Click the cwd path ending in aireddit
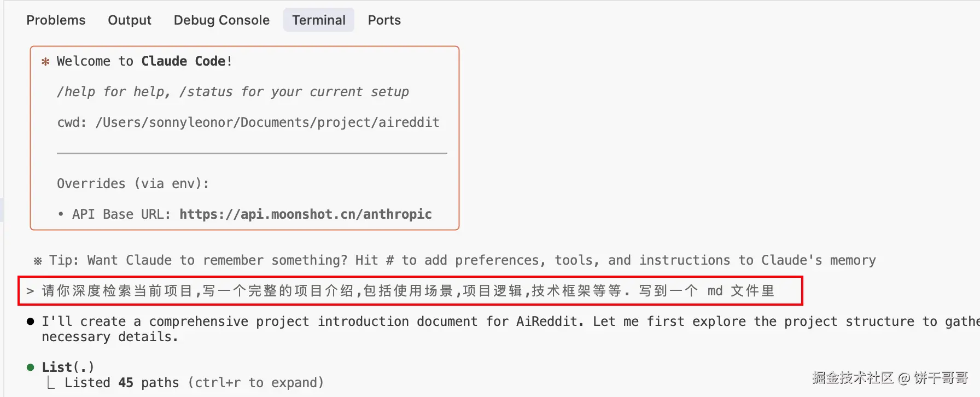Screen dimensions: 980x397 [x=267, y=122]
